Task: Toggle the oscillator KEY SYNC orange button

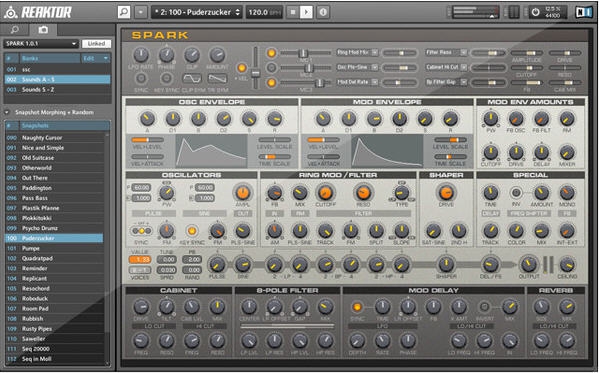Action: [x=192, y=230]
